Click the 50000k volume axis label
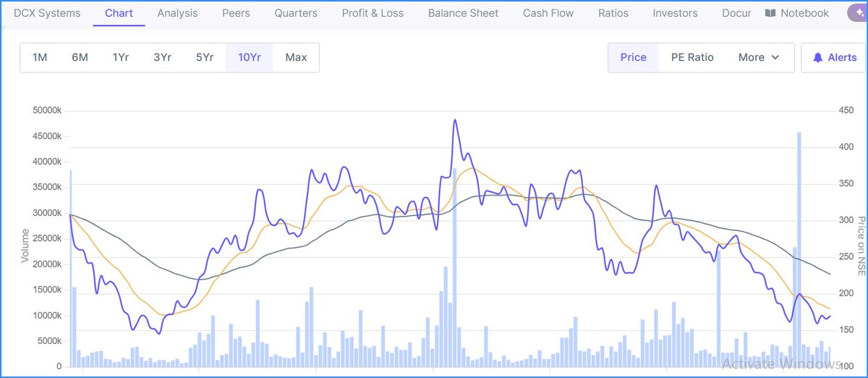Screen dimensions: 868x378 48,110
